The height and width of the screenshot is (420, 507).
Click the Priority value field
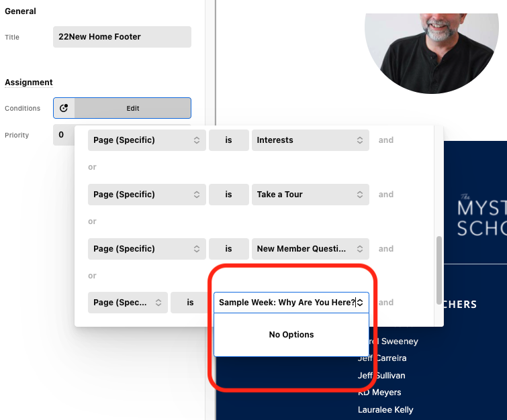click(64, 135)
